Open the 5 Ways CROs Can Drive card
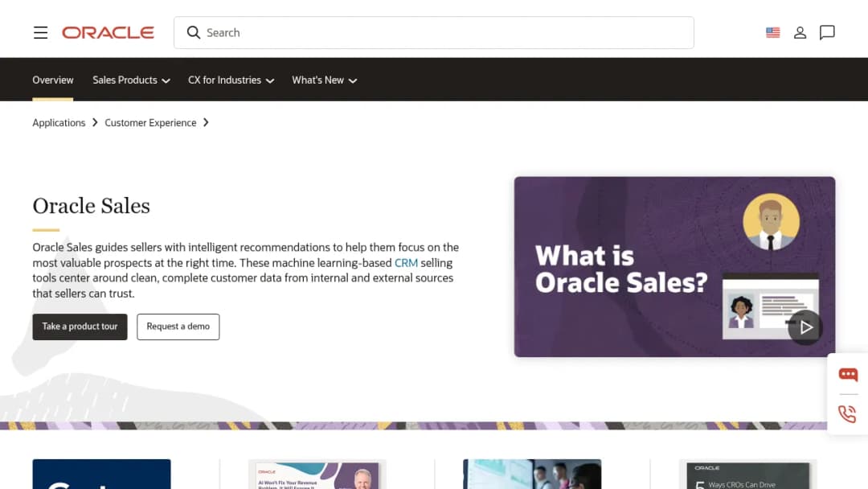 point(748,475)
